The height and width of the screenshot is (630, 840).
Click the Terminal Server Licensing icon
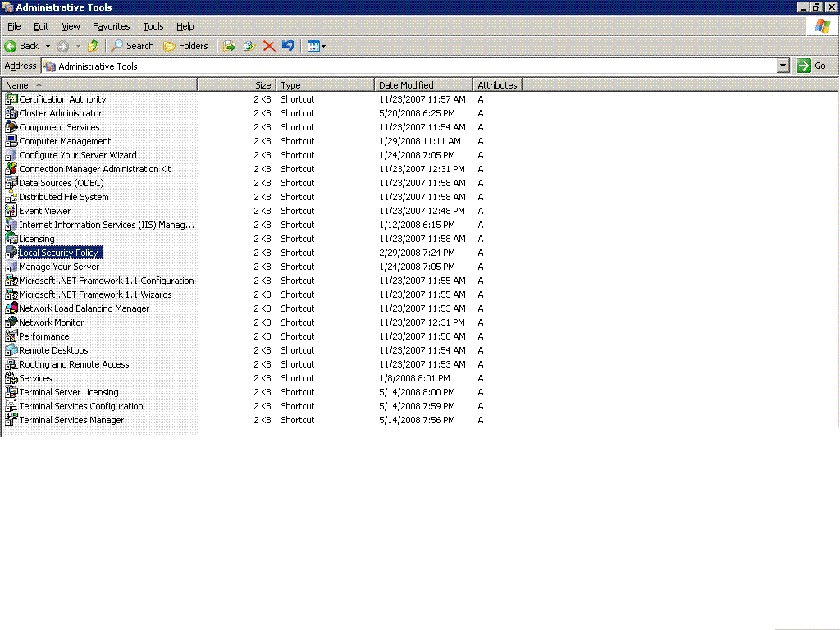(11, 391)
